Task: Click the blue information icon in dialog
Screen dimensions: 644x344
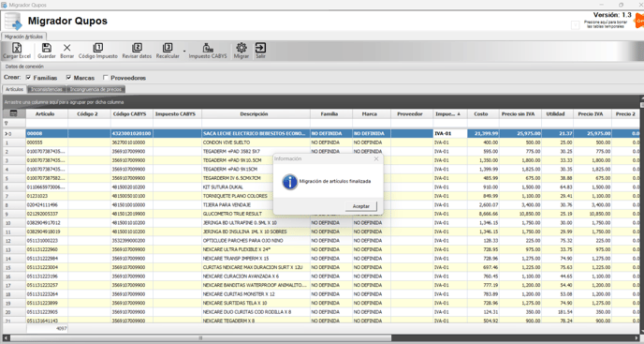Action: pos(289,182)
